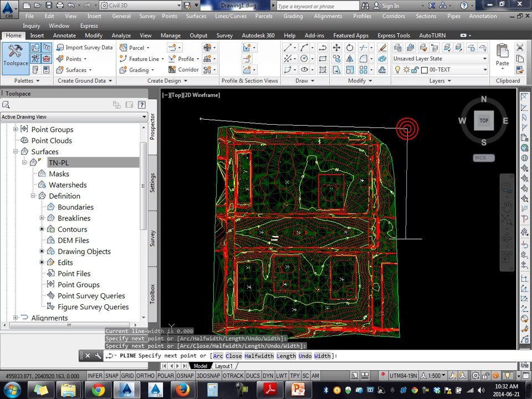
Task: Click the Toolspace help question mark icon
Action: pyautogui.click(x=142, y=105)
